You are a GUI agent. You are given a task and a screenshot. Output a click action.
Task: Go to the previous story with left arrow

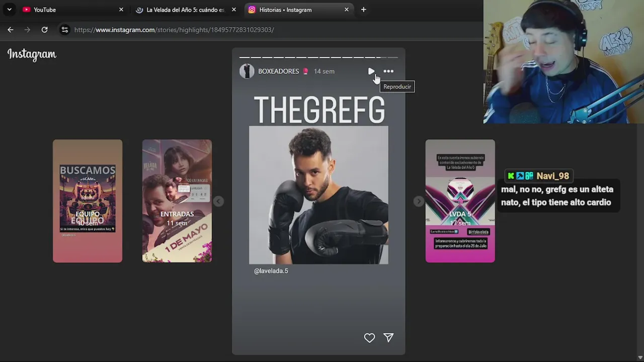click(x=218, y=201)
